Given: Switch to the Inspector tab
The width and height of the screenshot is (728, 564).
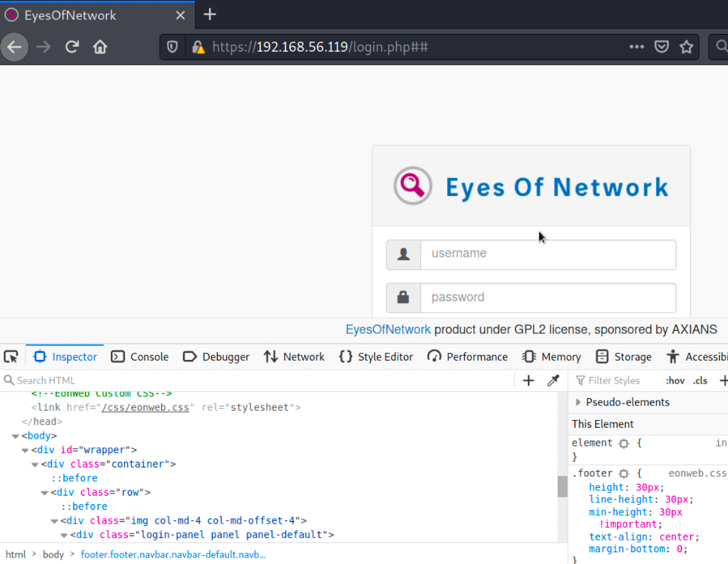Looking at the screenshot, I should tap(65, 357).
